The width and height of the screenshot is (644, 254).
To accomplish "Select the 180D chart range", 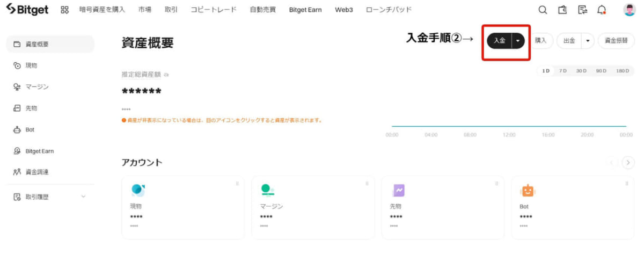I will (x=623, y=71).
